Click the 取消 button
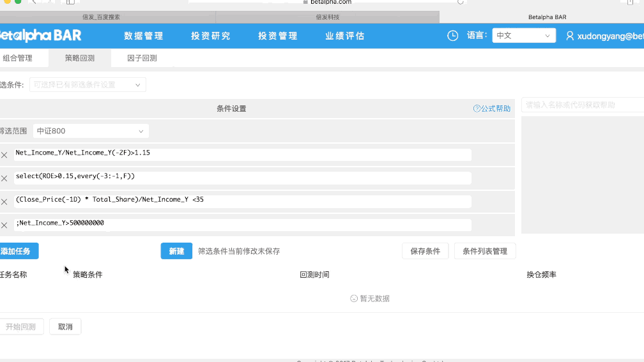 pos(65,327)
